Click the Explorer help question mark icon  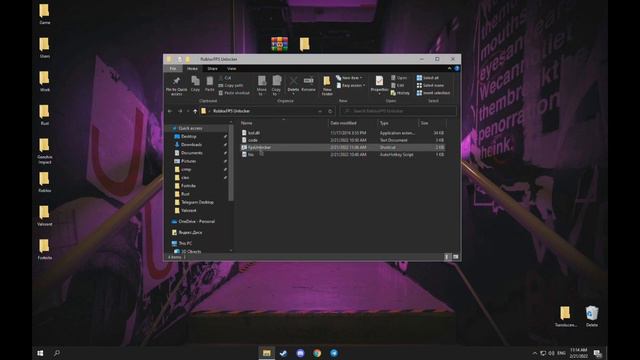(x=457, y=69)
